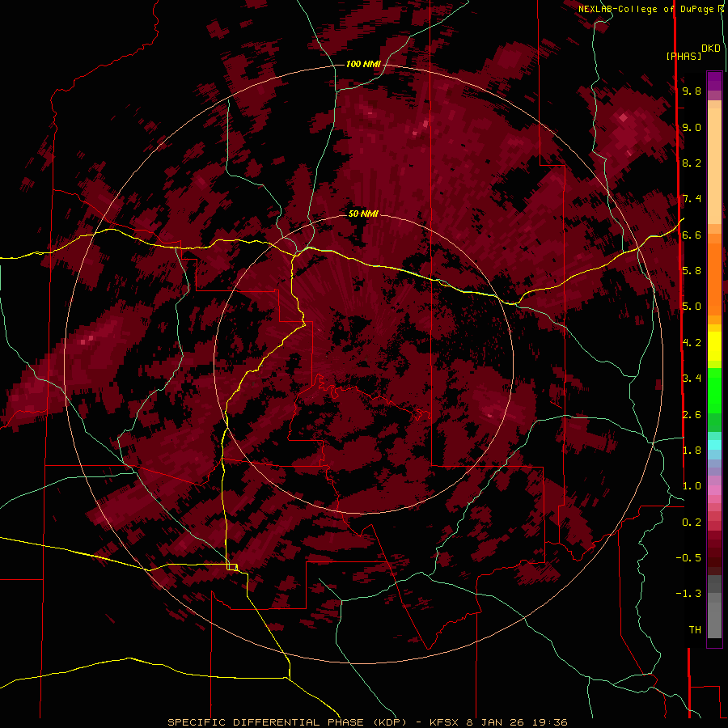Click the [PHAS] label above the color bar
This screenshot has height=728, width=728.
[x=684, y=57]
